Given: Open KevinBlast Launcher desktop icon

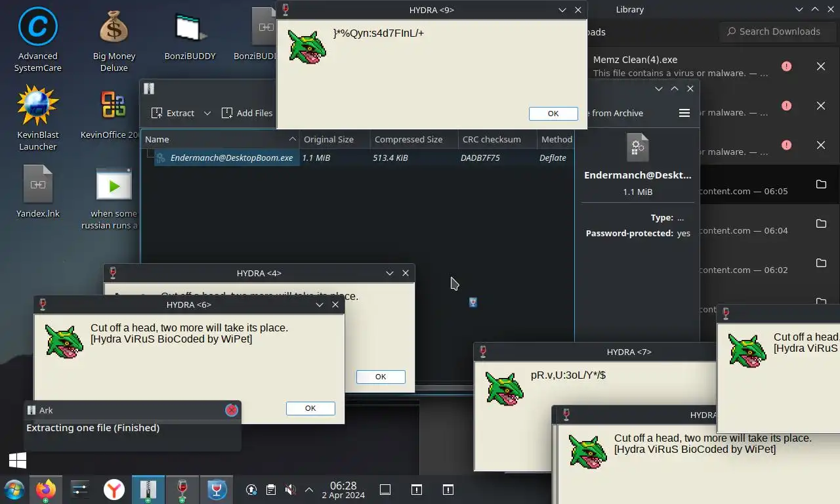Looking at the screenshot, I should [x=38, y=118].
